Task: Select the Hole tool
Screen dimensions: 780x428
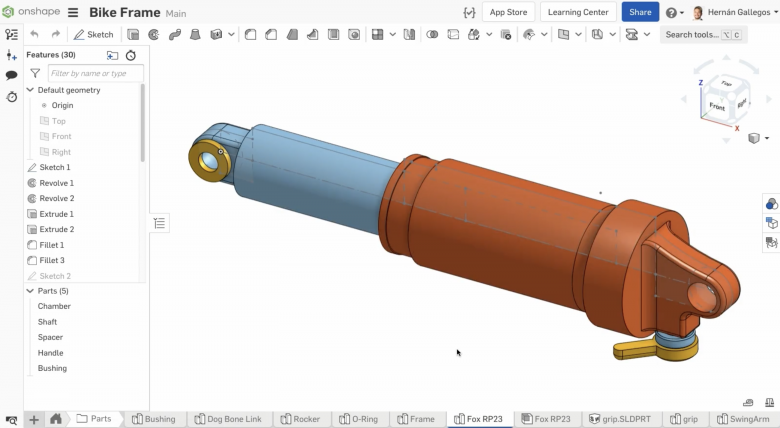Action: click(354, 34)
